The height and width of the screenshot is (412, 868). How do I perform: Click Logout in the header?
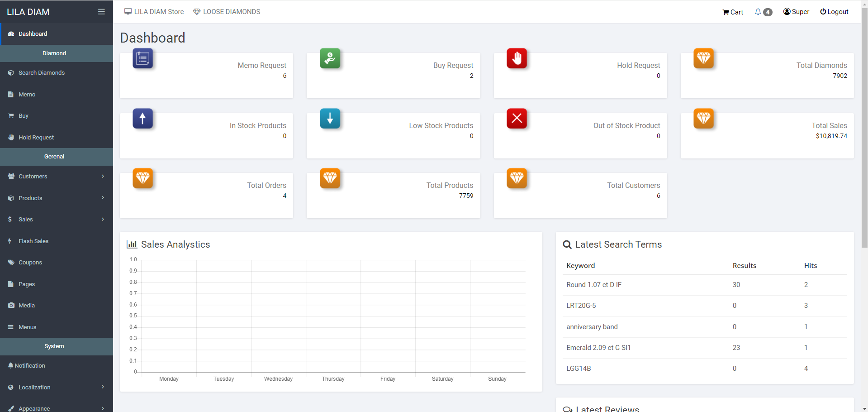tap(835, 12)
